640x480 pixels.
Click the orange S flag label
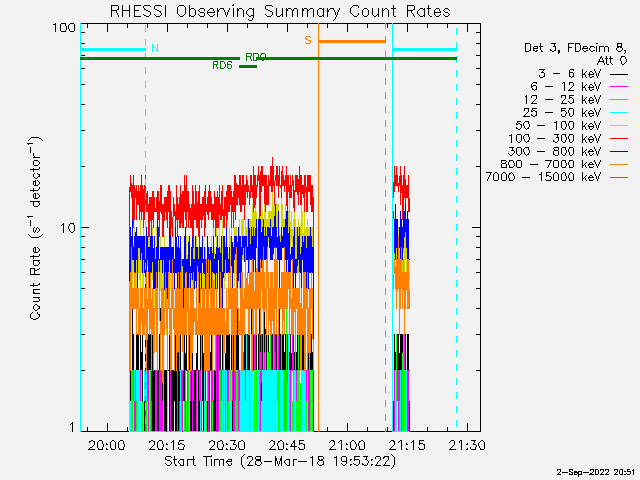click(308, 40)
